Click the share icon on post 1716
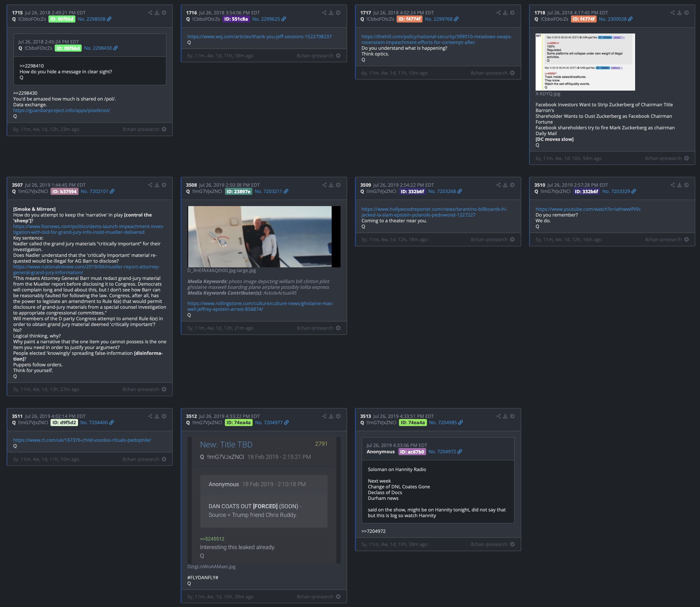700x607 pixels. 324,13
